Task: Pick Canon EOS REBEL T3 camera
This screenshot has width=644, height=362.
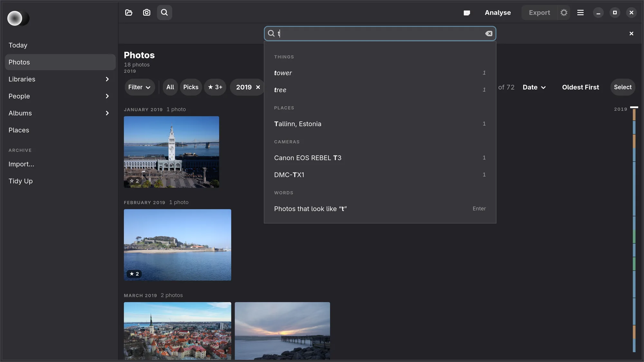Action: [380, 158]
